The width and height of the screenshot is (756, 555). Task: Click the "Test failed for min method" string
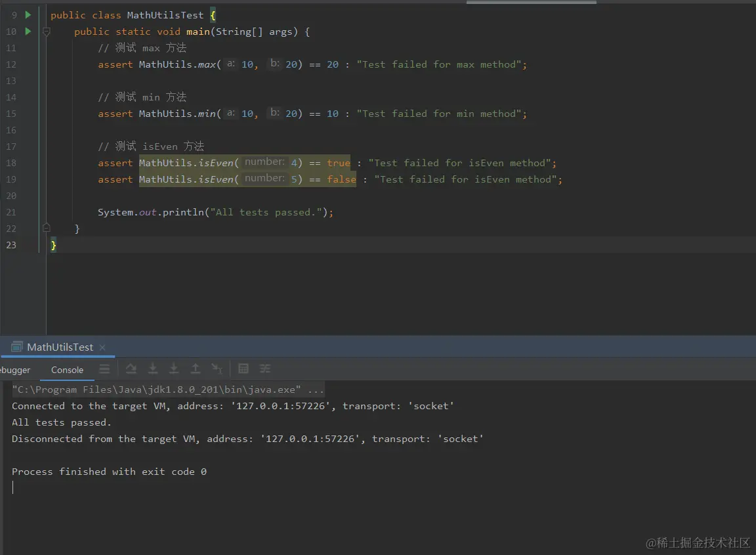(439, 114)
